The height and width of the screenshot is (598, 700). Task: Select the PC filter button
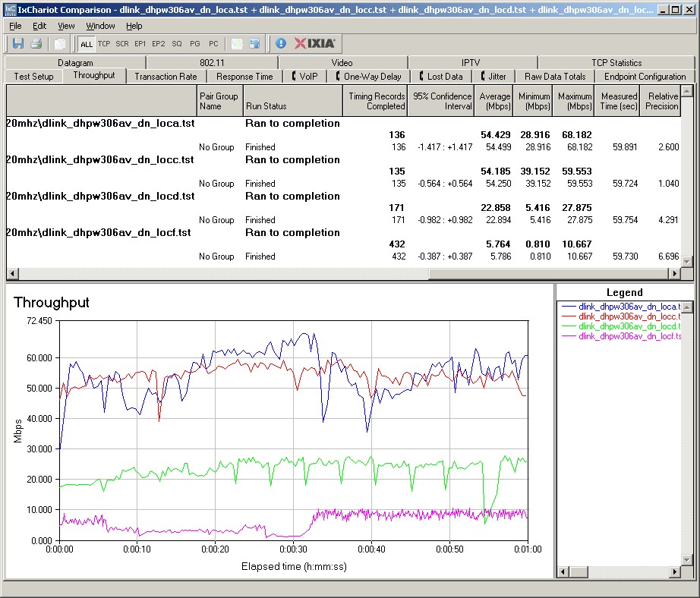(213, 44)
